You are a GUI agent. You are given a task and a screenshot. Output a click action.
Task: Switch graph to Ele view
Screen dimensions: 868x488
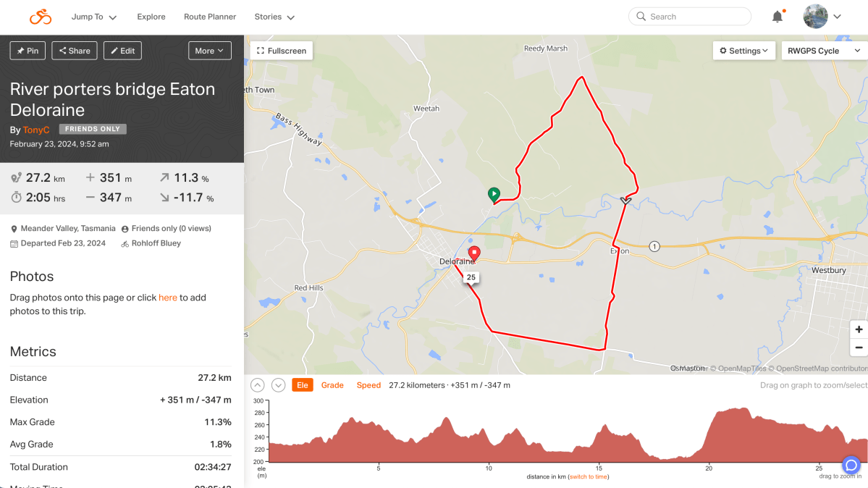click(303, 385)
